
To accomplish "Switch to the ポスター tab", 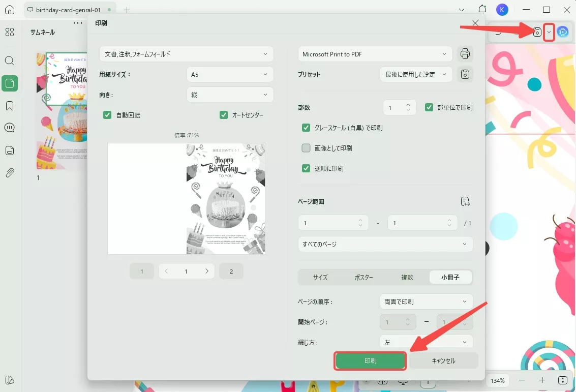I will (x=363, y=277).
